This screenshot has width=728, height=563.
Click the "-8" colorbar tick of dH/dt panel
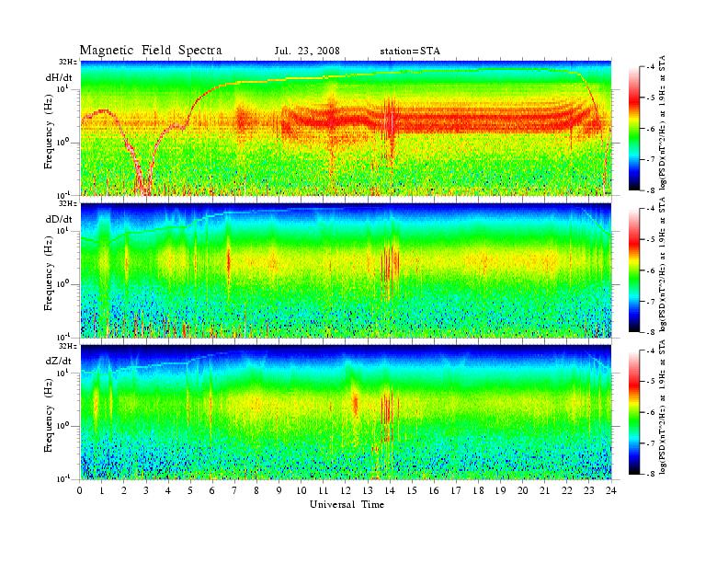pyautogui.click(x=651, y=190)
